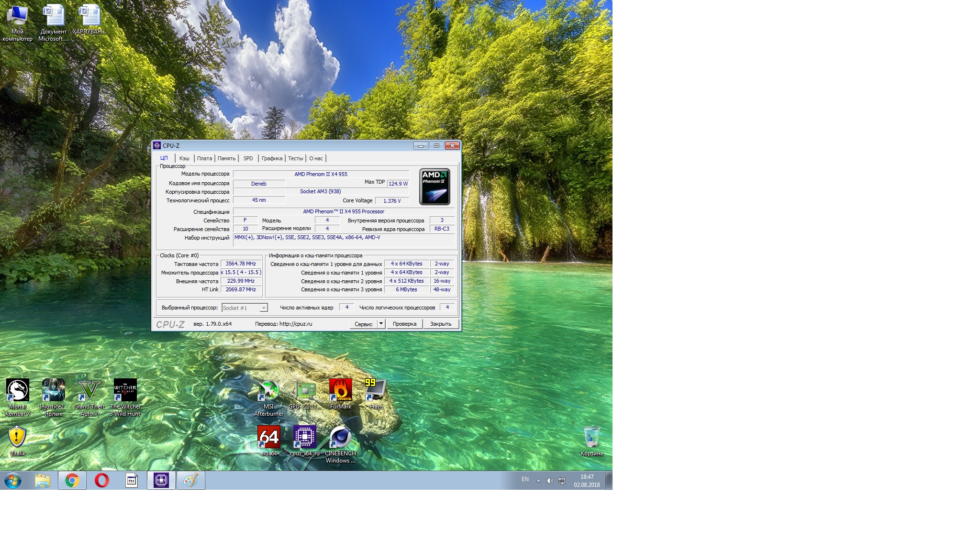This screenshot has width=980, height=551.
Task: Launch the FurMark desktop shortcut
Action: tap(341, 391)
